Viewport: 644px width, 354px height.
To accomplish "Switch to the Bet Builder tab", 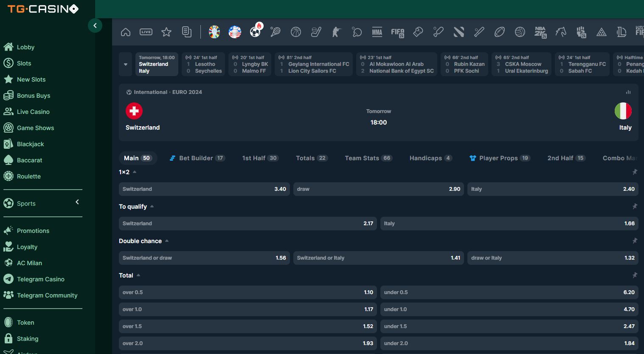I will [196, 158].
